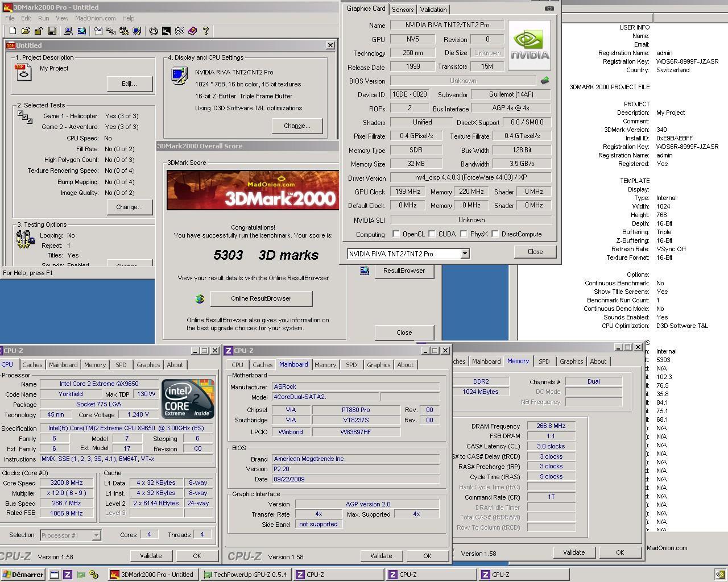Click the Online ResultBrowser button
Screen dimensions: 728x582
click(x=261, y=298)
